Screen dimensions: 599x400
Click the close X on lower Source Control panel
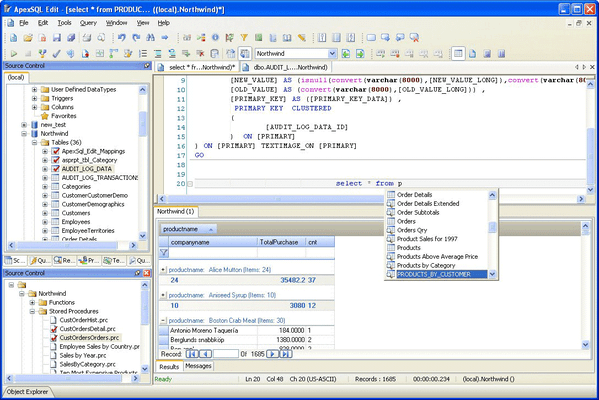click(x=147, y=273)
